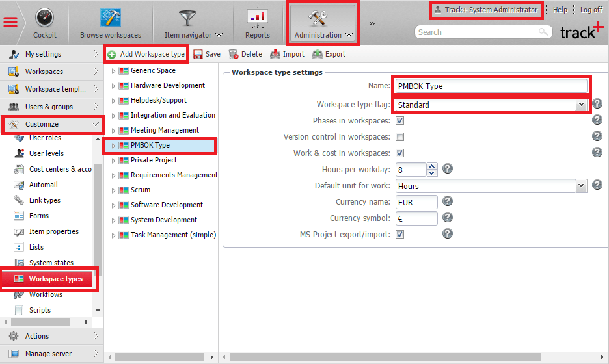The height and width of the screenshot is (364, 609).
Task: Toggle Work & cost in workspaces checkbox
Action: point(399,153)
